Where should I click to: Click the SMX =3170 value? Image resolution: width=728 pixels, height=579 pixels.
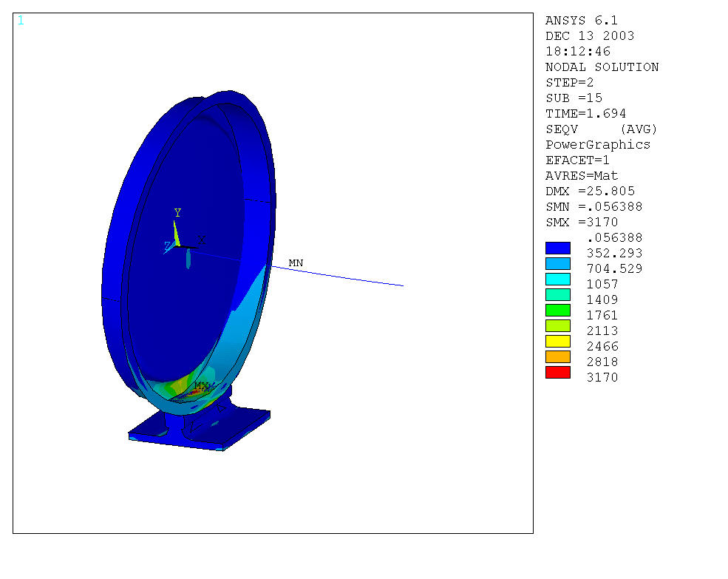pos(582,222)
